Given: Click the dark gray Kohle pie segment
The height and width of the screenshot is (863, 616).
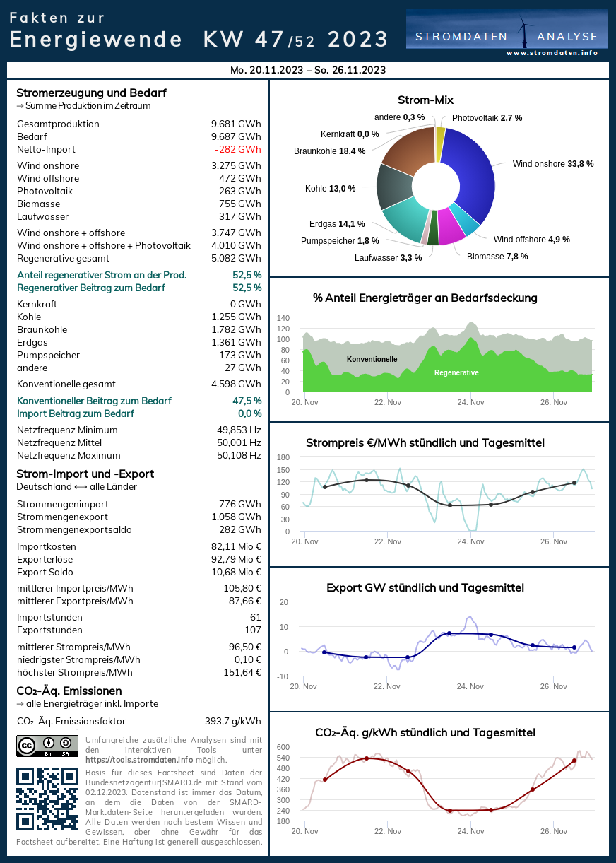Looking at the screenshot, I should pos(393,187).
